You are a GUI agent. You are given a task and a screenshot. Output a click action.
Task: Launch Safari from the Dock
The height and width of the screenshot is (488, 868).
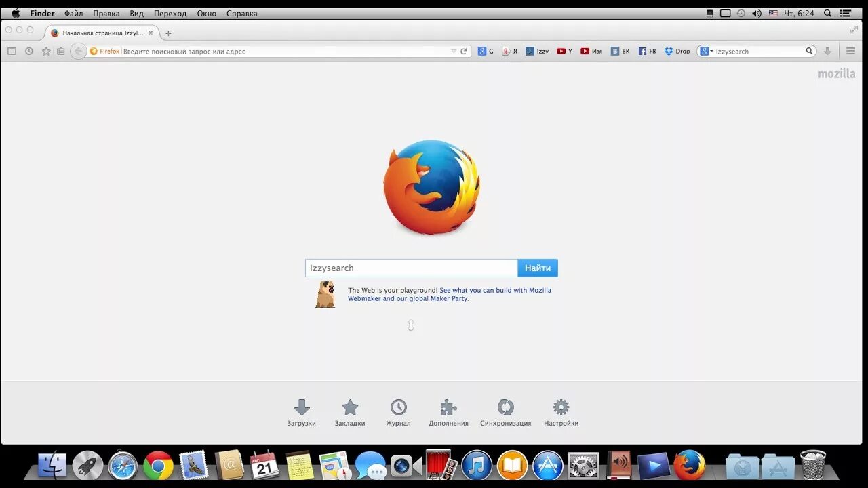123,466
